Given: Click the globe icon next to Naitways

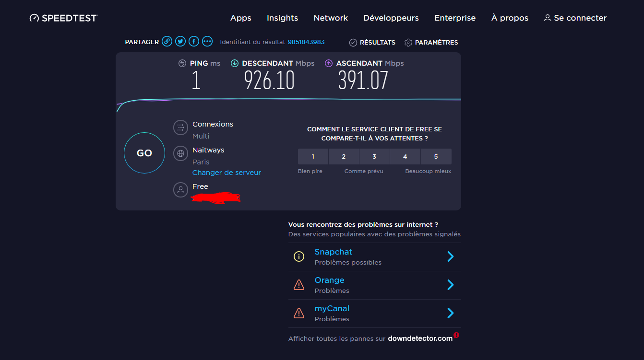Looking at the screenshot, I should [x=180, y=153].
